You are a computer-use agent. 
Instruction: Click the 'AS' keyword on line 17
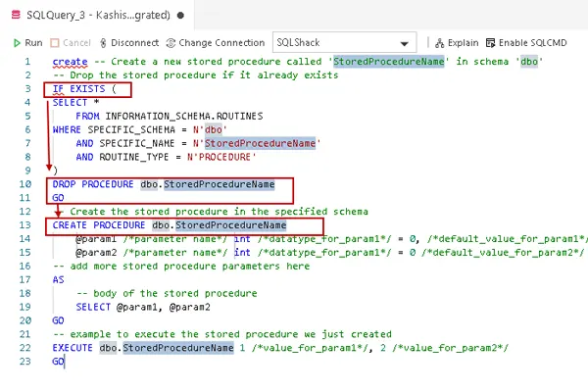(58, 279)
